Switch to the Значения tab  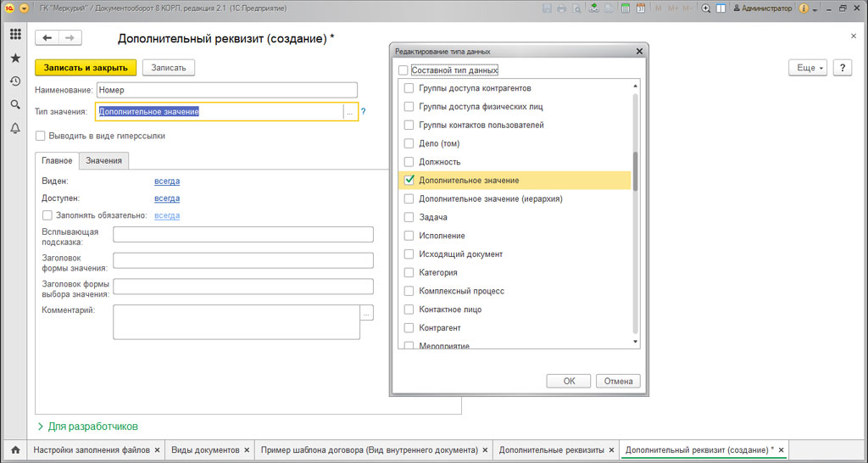tap(103, 160)
